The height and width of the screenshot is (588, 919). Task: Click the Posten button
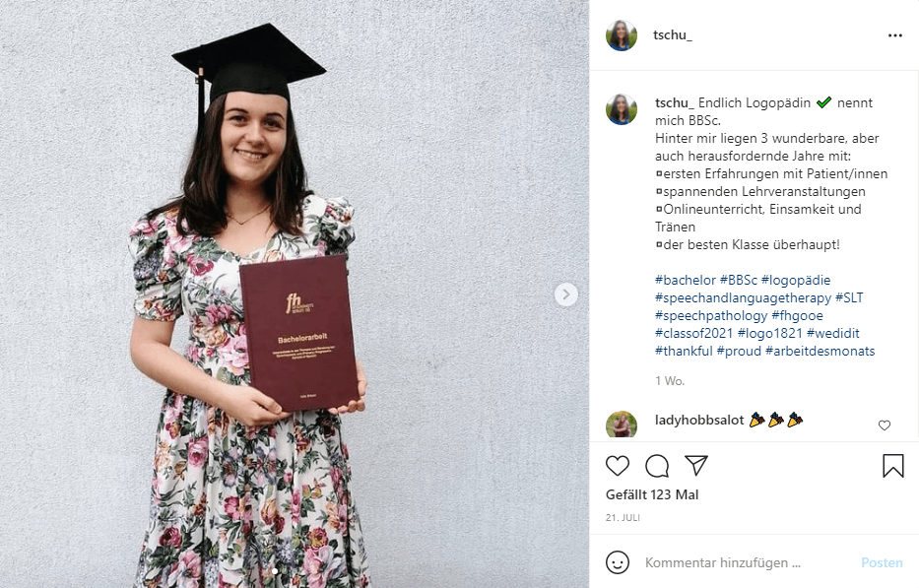(x=882, y=562)
